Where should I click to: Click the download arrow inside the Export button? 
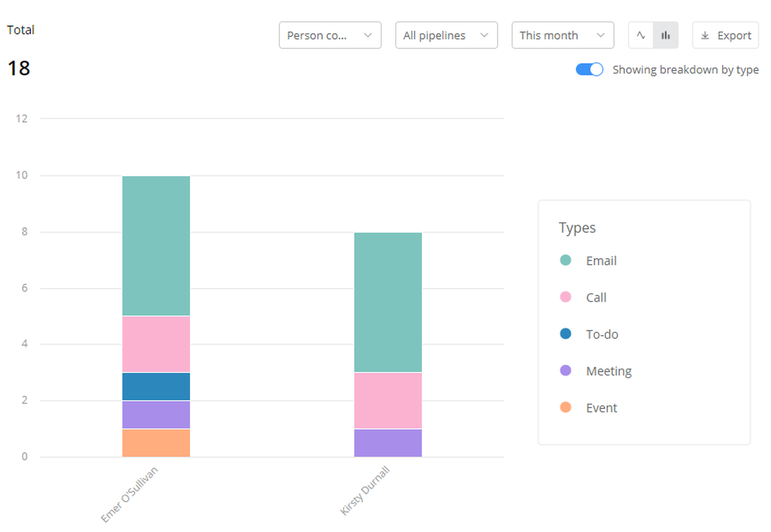[x=705, y=35]
